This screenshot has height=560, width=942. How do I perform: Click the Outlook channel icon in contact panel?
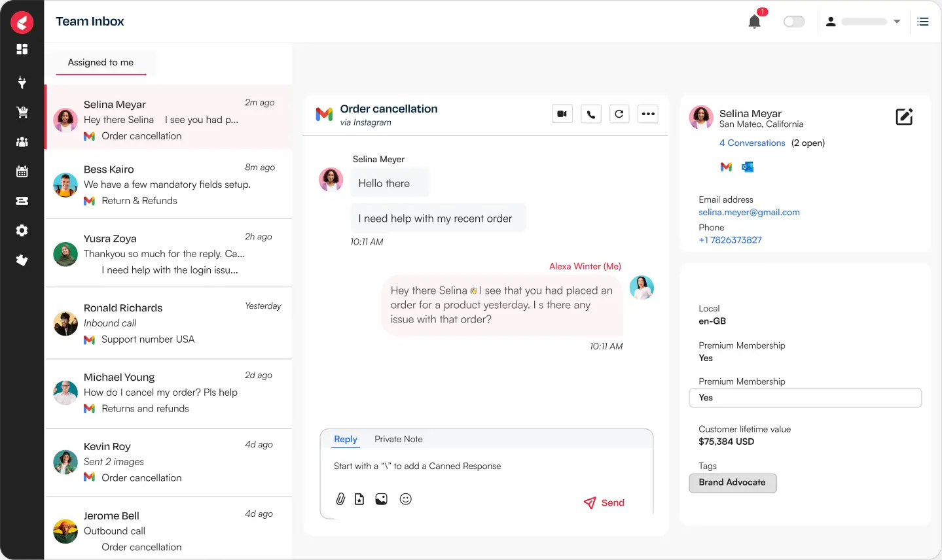(x=748, y=167)
